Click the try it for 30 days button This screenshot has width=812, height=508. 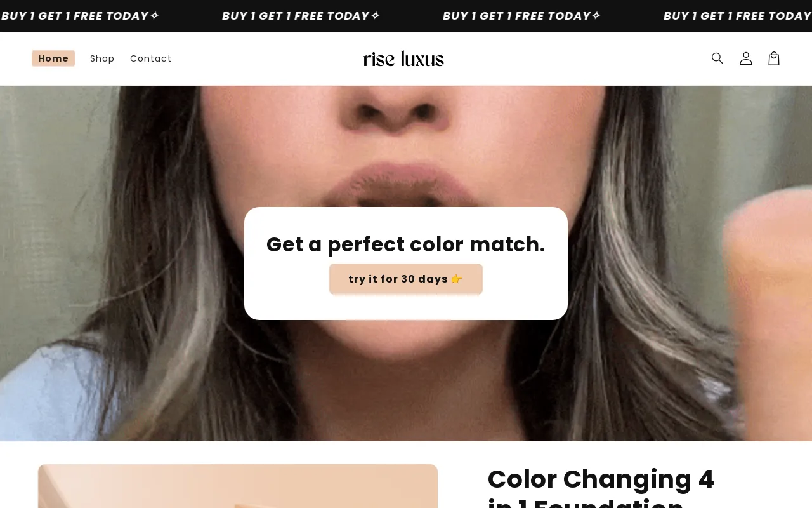[406, 279]
